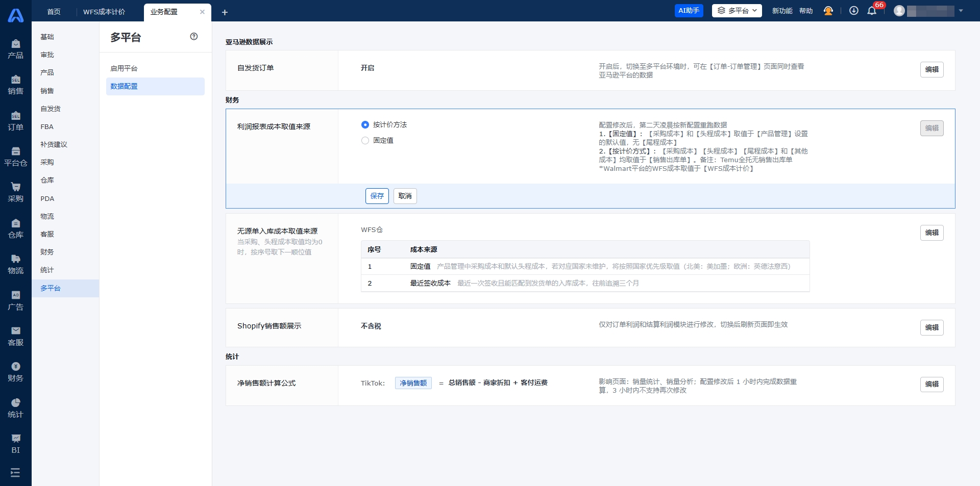
Task: Select 启用平台 in the submenu
Action: (124, 68)
